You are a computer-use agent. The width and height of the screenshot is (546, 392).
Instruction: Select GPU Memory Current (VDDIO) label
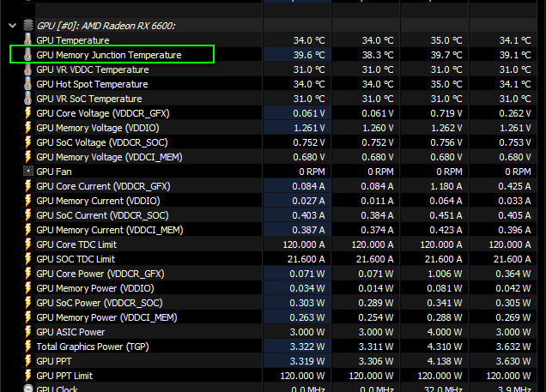pyautogui.click(x=98, y=201)
